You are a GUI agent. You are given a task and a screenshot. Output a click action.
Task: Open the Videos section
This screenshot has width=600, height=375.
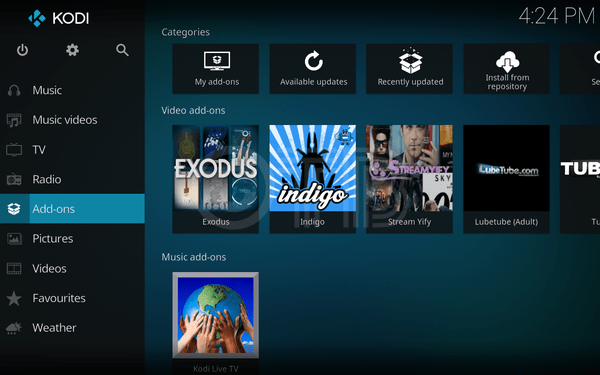click(72, 268)
